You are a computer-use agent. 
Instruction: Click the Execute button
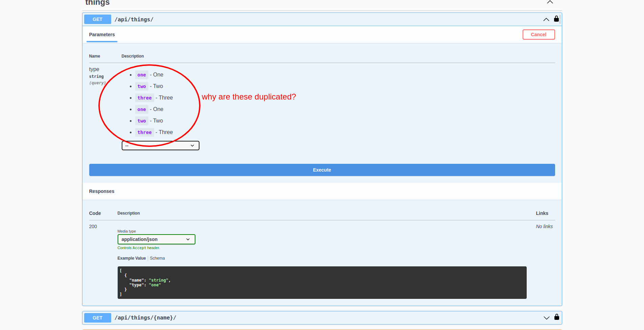click(321, 170)
